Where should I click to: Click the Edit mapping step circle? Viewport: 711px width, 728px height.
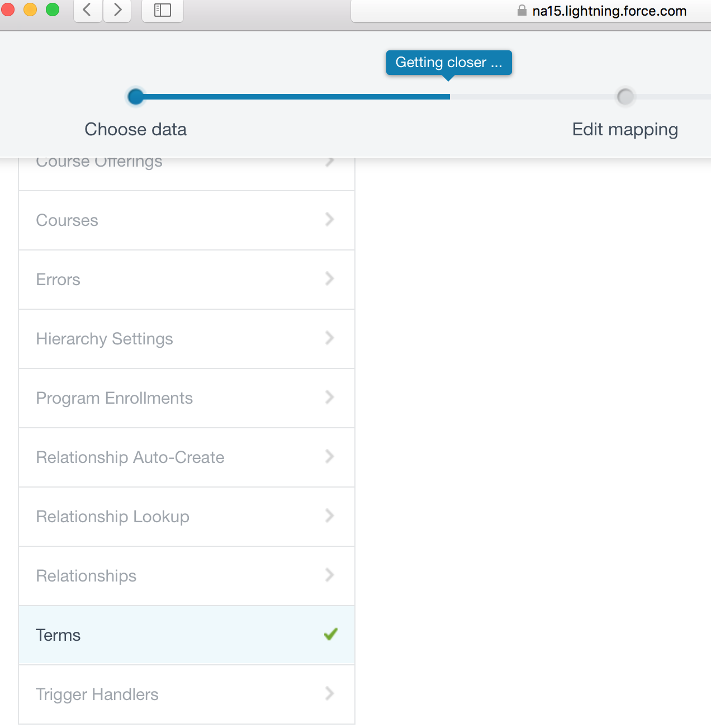click(x=625, y=97)
